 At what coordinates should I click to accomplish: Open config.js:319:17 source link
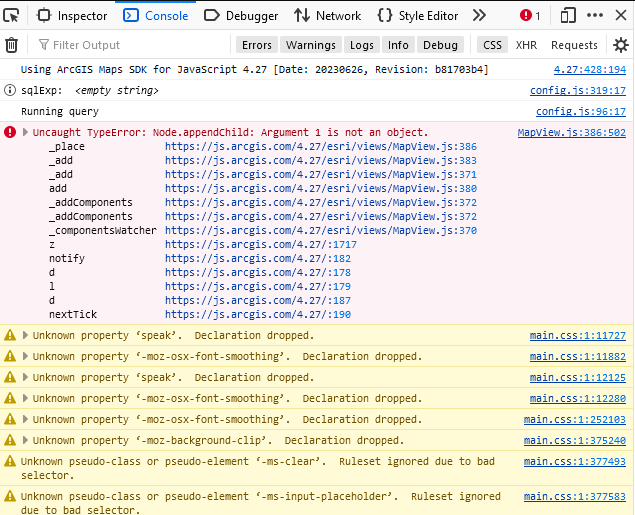point(577,91)
